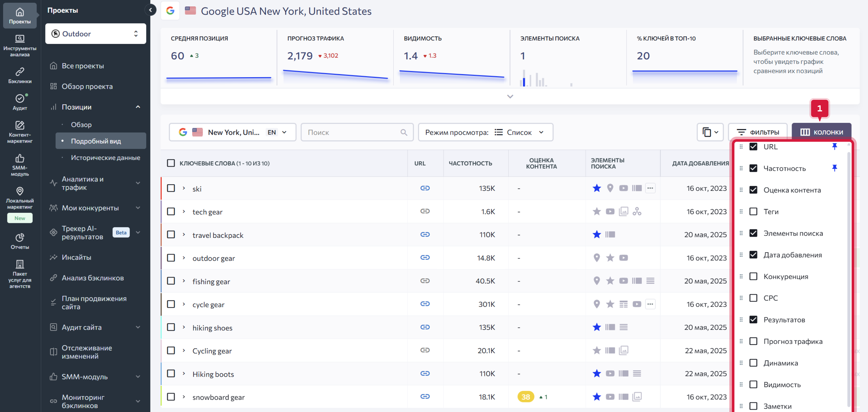Click the search magnifier icon in Поиск field
This screenshot has height=412, width=868.
(404, 132)
